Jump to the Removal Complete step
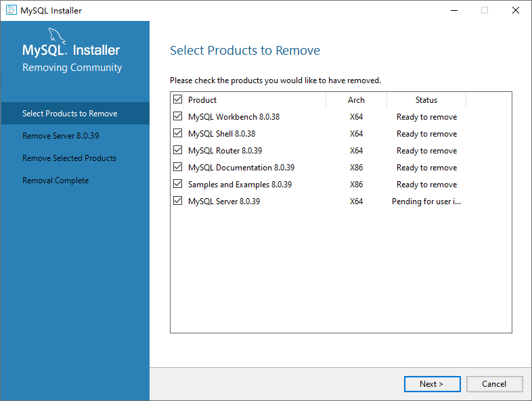This screenshot has width=532, height=401. tap(56, 181)
